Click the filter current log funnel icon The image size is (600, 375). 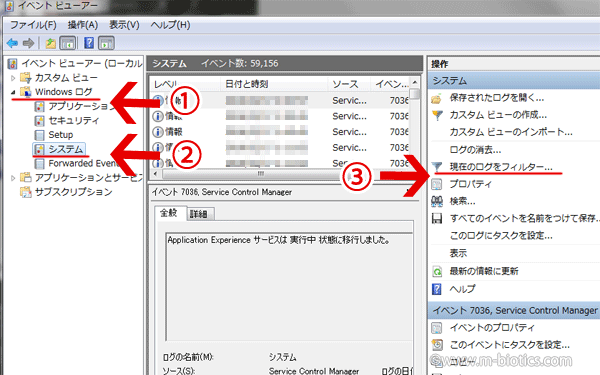pyautogui.click(x=437, y=167)
